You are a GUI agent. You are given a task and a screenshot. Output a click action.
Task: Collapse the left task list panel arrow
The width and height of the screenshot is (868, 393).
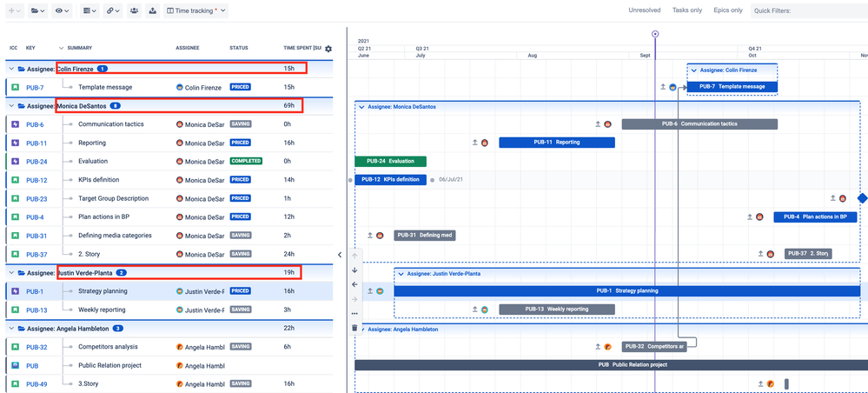(x=340, y=255)
